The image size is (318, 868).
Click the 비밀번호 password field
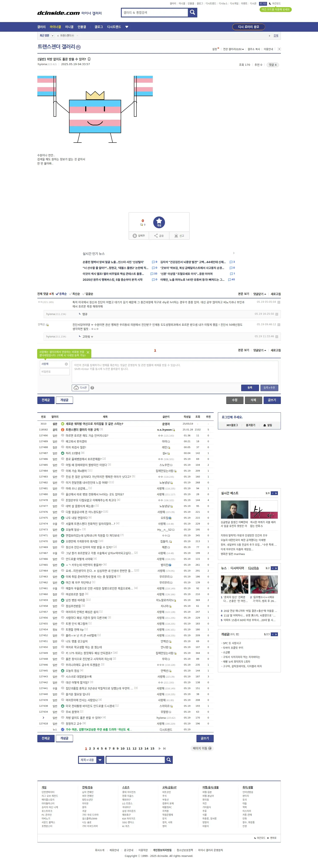pos(55,372)
